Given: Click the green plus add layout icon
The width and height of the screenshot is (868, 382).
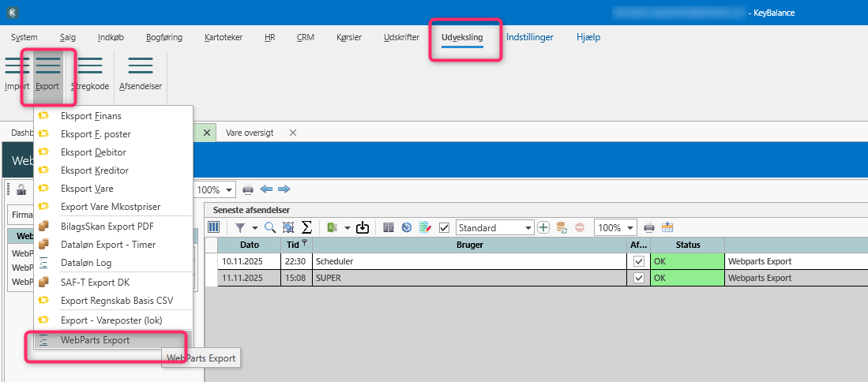Looking at the screenshot, I should (x=543, y=227).
